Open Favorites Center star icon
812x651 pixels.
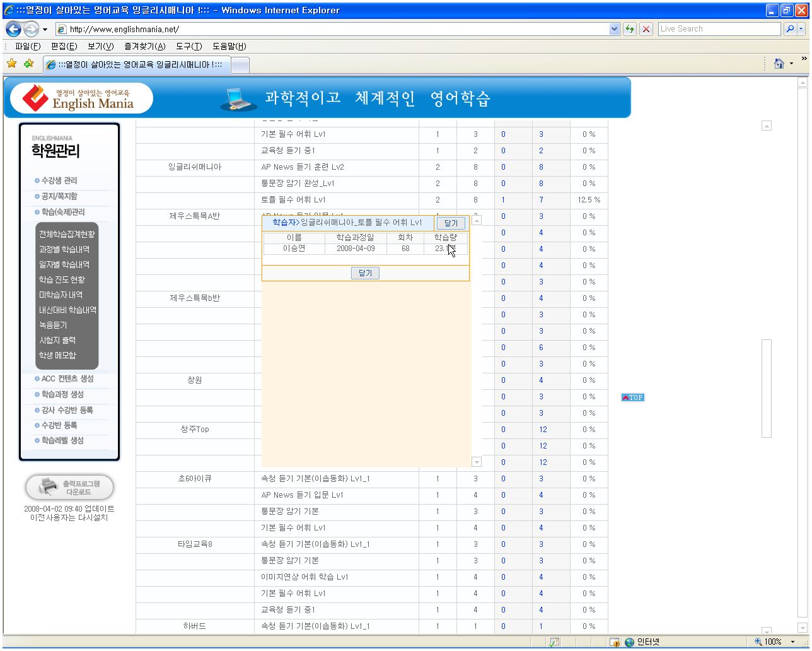(x=11, y=64)
